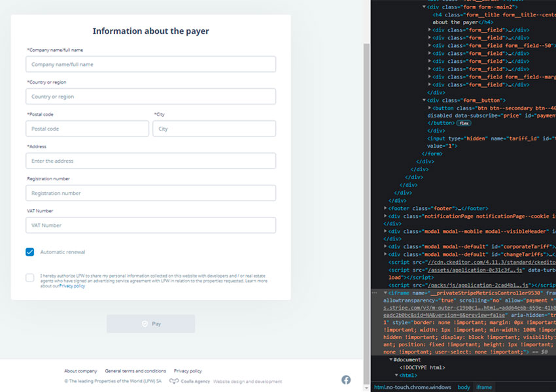Focus the Company name/full name field
556x392 pixels.
click(x=150, y=64)
